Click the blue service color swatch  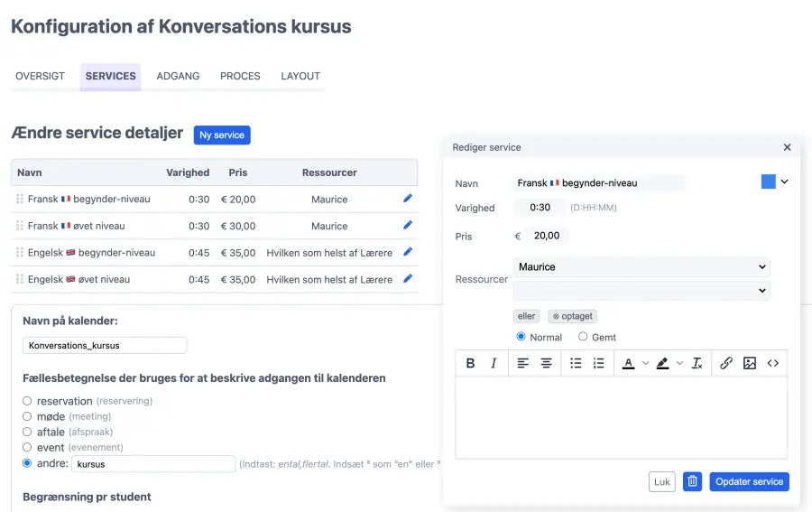point(768,182)
